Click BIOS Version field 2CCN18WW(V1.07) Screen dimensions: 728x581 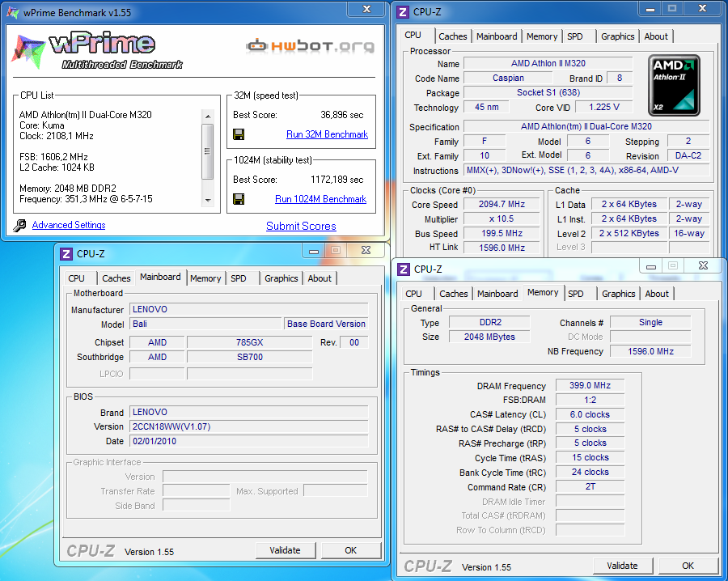(x=249, y=426)
